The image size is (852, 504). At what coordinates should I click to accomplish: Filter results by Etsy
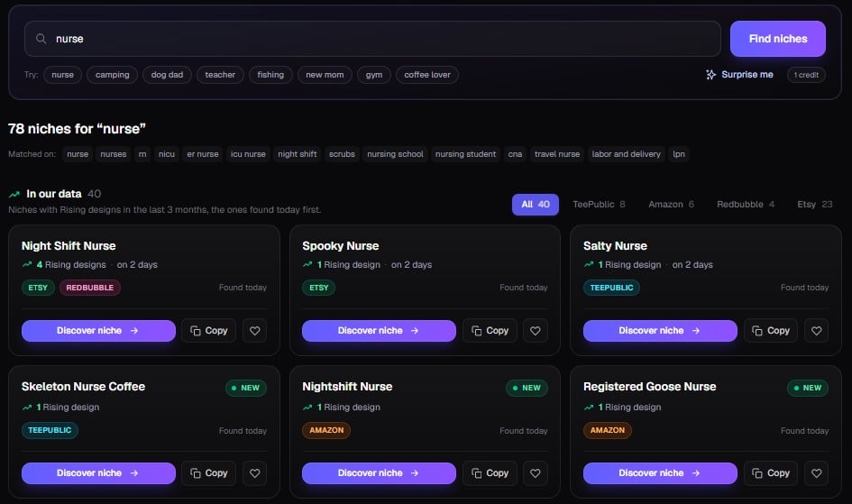(814, 204)
